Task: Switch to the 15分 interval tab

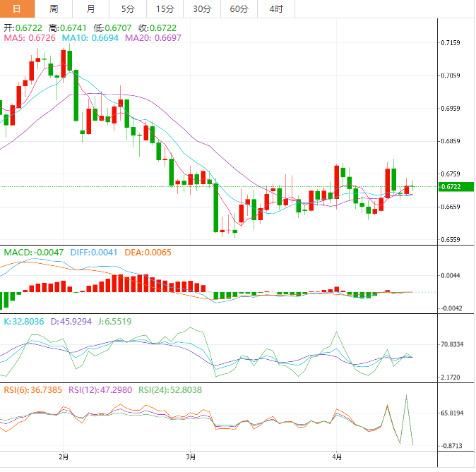Action: coord(165,9)
